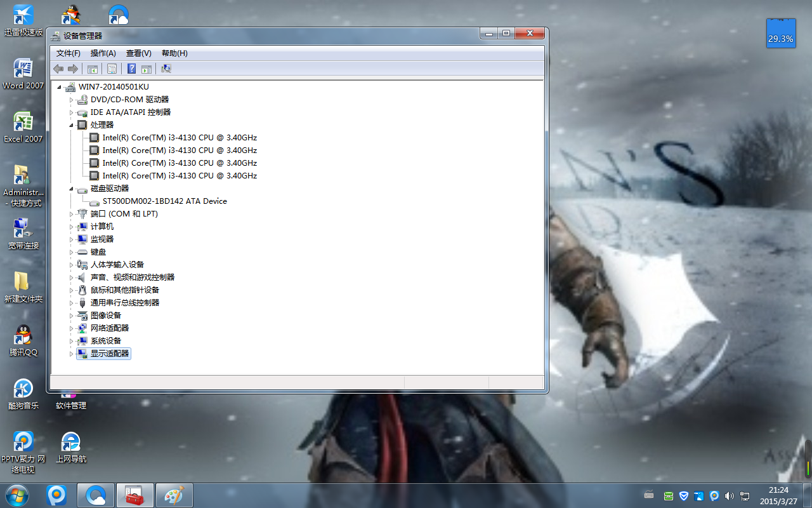The width and height of the screenshot is (812, 508).
Task: Expand the DVD/CD-ROM 驱动器 node
Action: (71, 100)
